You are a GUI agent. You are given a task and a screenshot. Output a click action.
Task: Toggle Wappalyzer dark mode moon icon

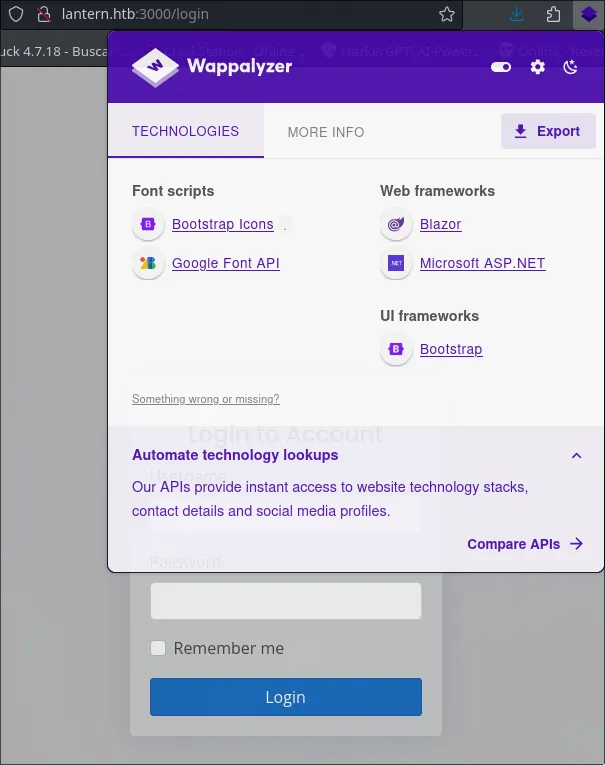[570, 67]
